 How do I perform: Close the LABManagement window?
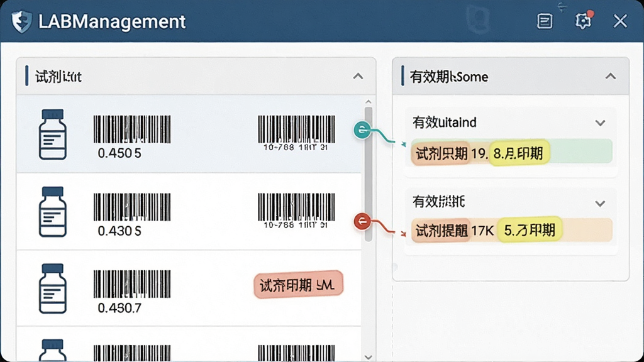coord(620,21)
